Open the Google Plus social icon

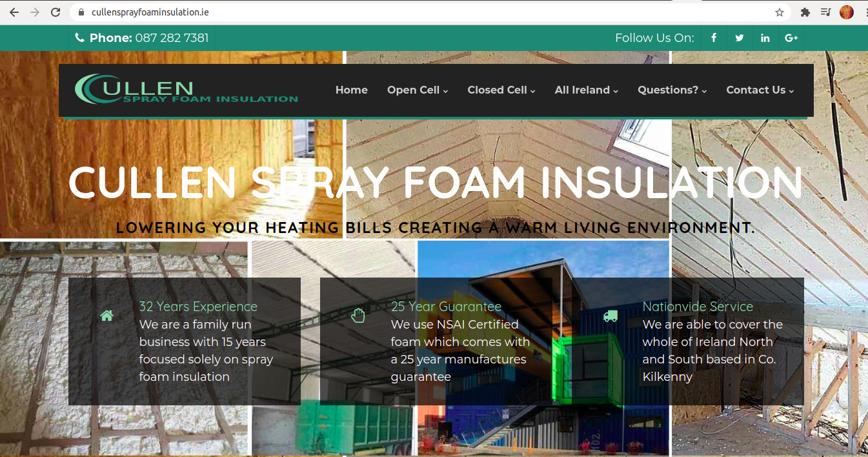[x=791, y=38]
